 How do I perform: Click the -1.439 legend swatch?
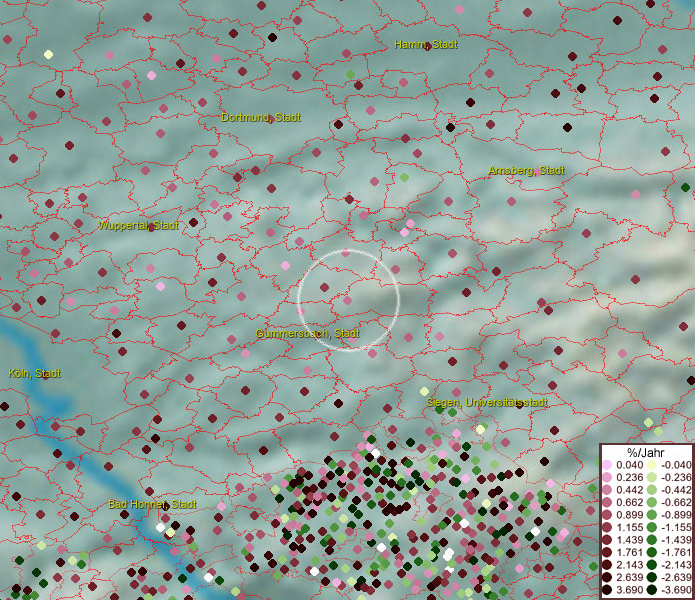[x=652, y=540]
